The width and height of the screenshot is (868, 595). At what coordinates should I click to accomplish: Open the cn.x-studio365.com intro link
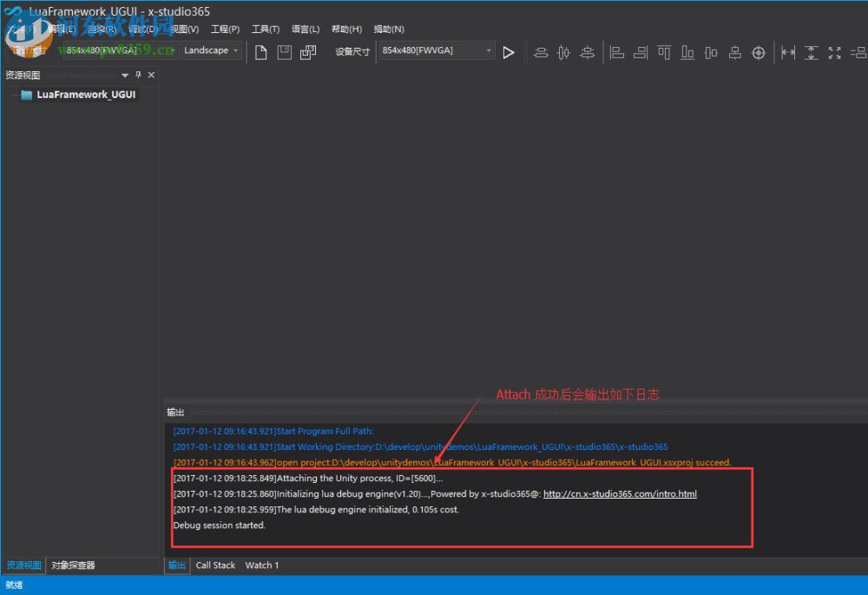click(x=620, y=494)
